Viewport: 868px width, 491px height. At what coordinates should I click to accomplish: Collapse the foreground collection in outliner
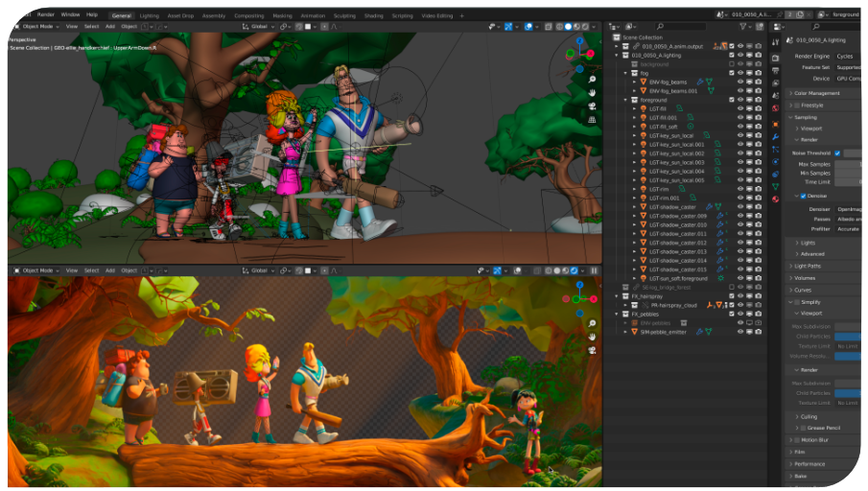[x=625, y=100]
